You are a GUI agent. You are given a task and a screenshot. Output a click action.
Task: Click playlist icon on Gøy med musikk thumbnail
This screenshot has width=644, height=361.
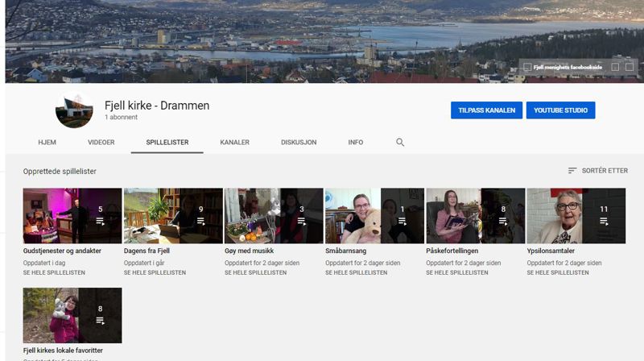[x=301, y=222]
